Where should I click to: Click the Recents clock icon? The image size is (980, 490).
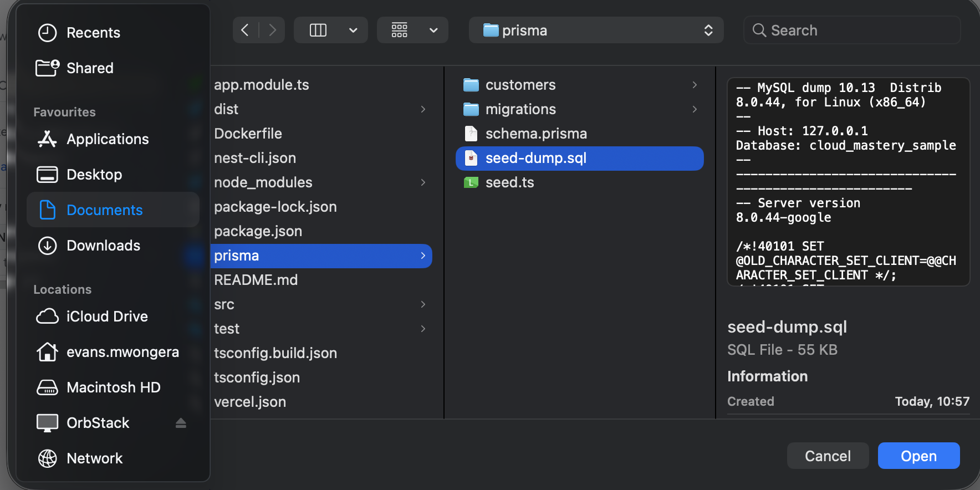[x=47, y=33]
